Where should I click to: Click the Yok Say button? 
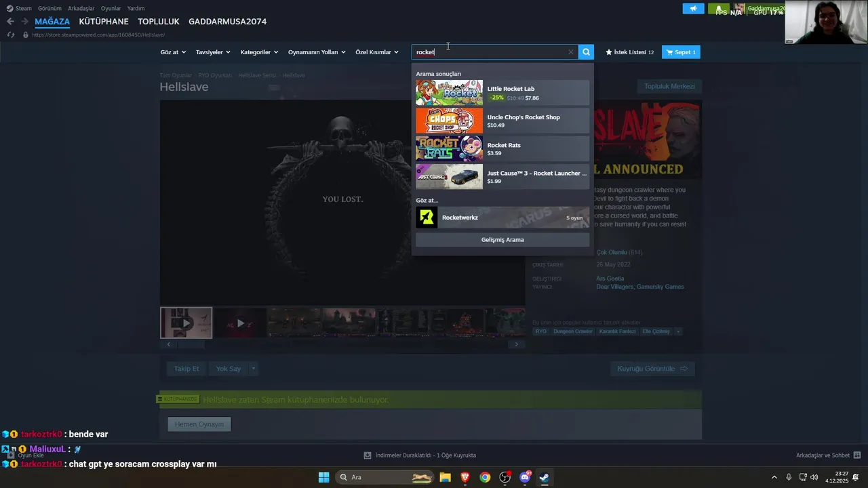pyautogui.click(x=229, y=369)
